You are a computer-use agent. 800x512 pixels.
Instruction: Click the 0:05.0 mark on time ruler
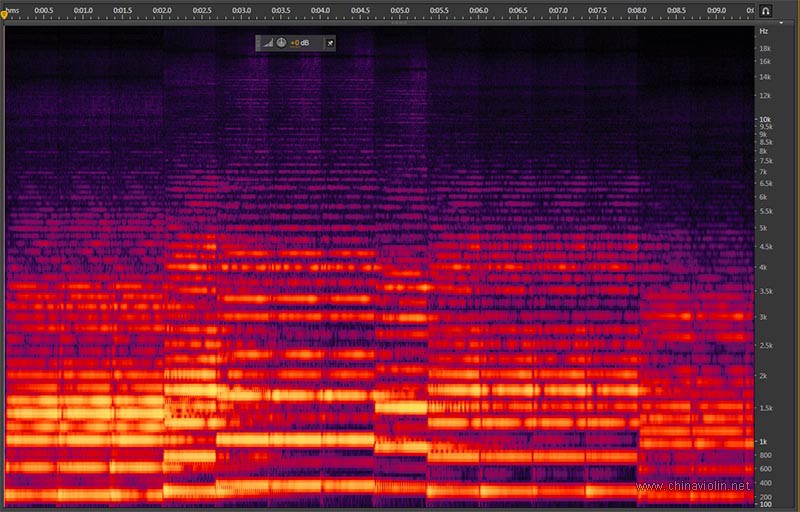tap(400, 10)
